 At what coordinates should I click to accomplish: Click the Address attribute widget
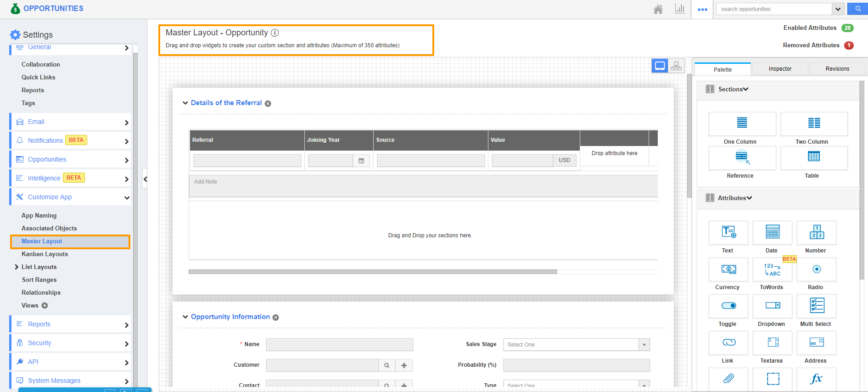pyautogui.click(x=816, y=343)
